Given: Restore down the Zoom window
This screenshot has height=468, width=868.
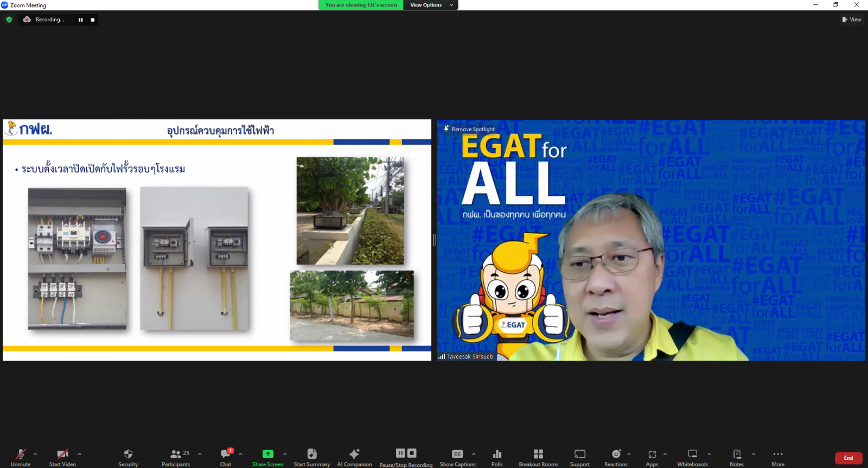Looking at the screenshot, I should [x=836, y=5].
